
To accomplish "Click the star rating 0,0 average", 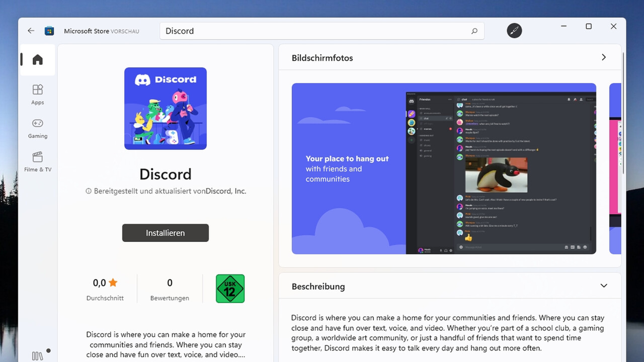I will click(x=105, y=283).
